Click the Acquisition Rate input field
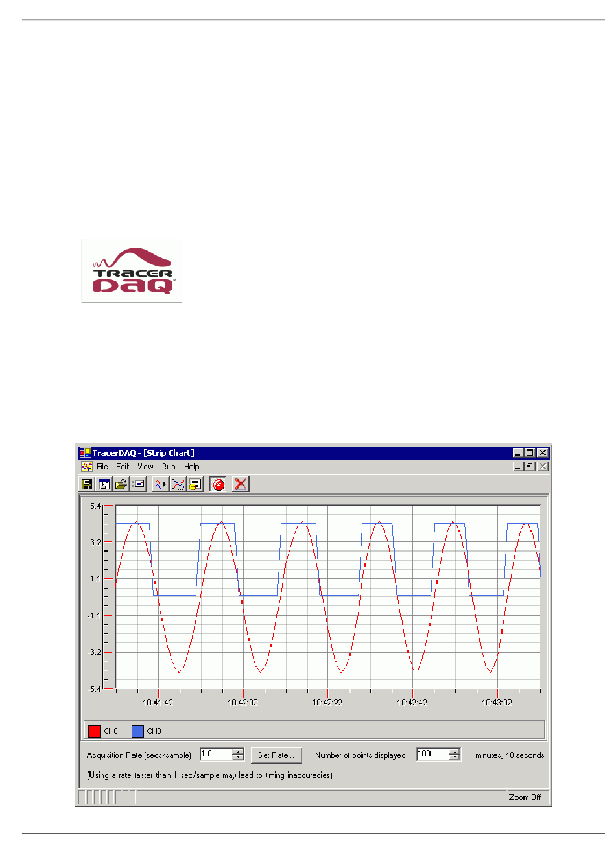 pos(216,755)
